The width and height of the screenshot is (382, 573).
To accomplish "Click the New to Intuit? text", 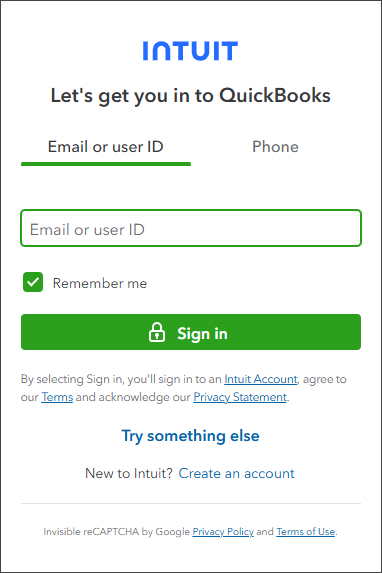I will 129,473.
